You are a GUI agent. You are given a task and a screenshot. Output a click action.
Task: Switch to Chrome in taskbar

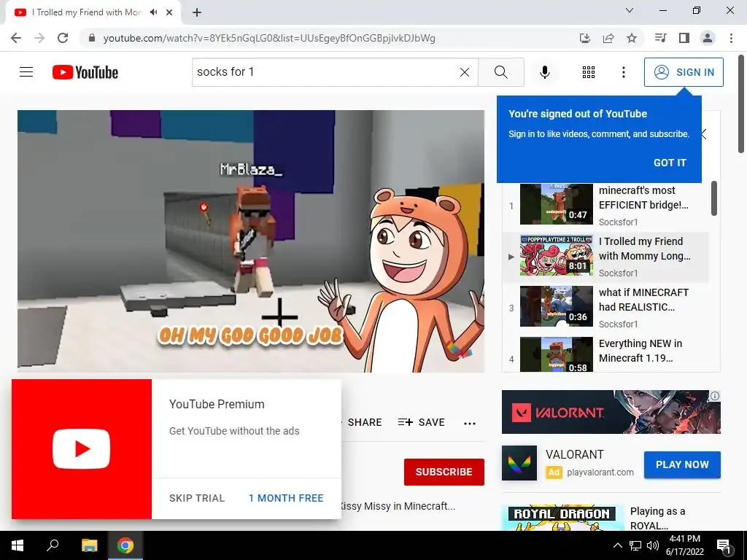click(x=125, y=545)
